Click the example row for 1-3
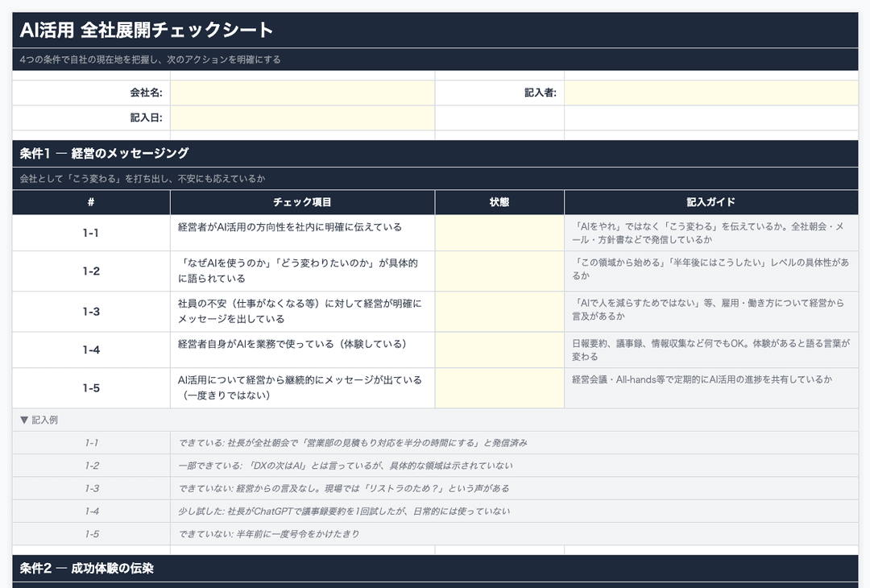This screenshot has height=588, width=870. (x=346, y=487)
